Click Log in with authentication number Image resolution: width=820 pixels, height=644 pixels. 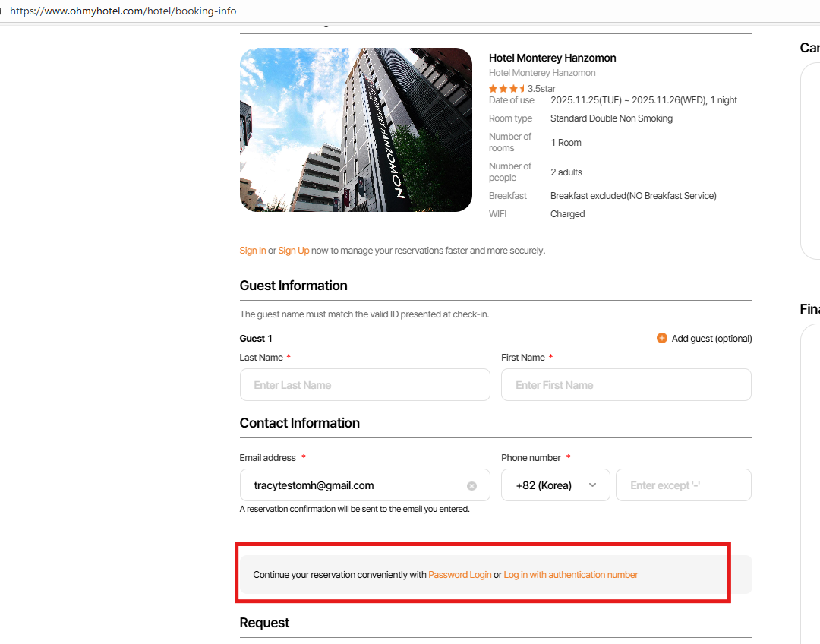click(571, 575)
